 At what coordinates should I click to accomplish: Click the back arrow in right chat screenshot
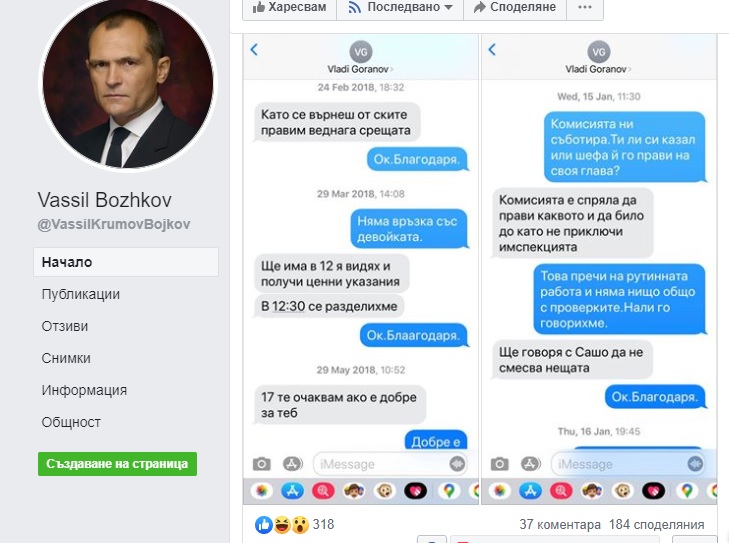point(492,49)
